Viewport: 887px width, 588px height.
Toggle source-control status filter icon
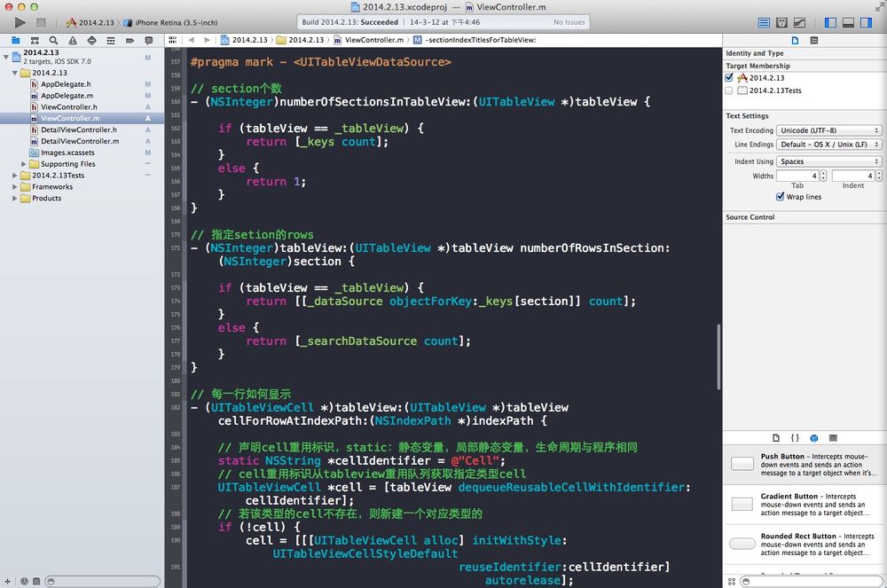36,581
